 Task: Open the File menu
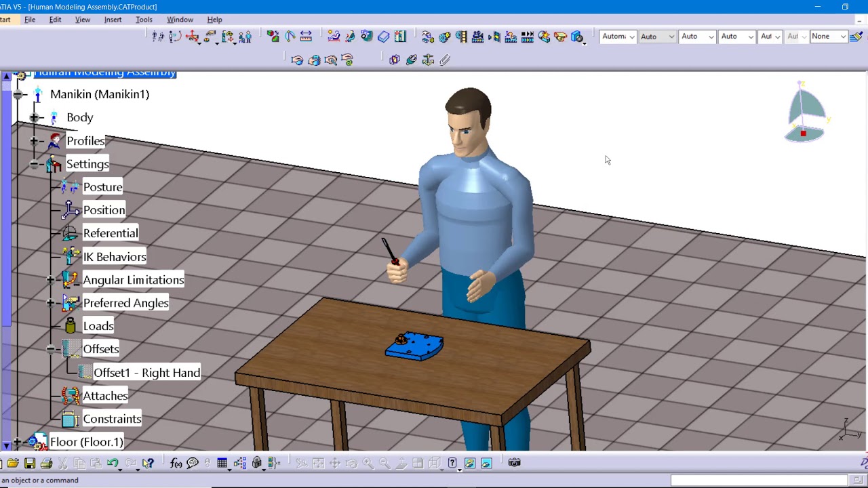tap(30, 20)
